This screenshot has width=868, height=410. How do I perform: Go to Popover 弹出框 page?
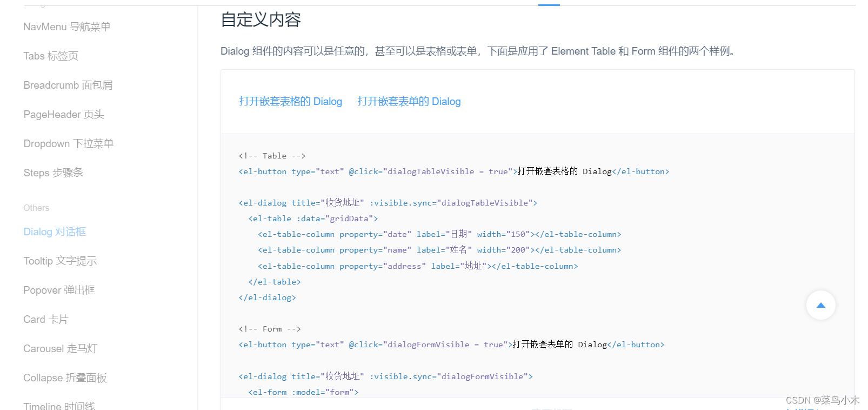(x=59, y=290)
